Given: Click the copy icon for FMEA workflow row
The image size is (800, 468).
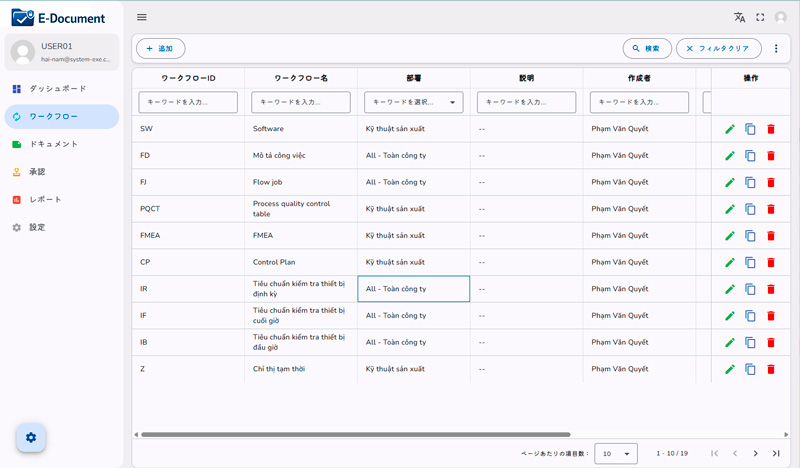Looking at the screenshot, I should tap(750, 236).
